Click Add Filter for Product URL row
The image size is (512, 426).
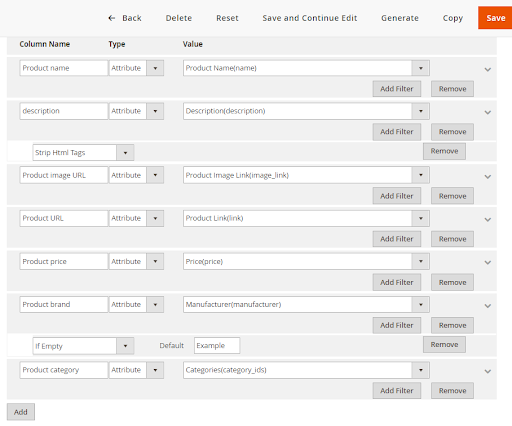tap(397, 239)
